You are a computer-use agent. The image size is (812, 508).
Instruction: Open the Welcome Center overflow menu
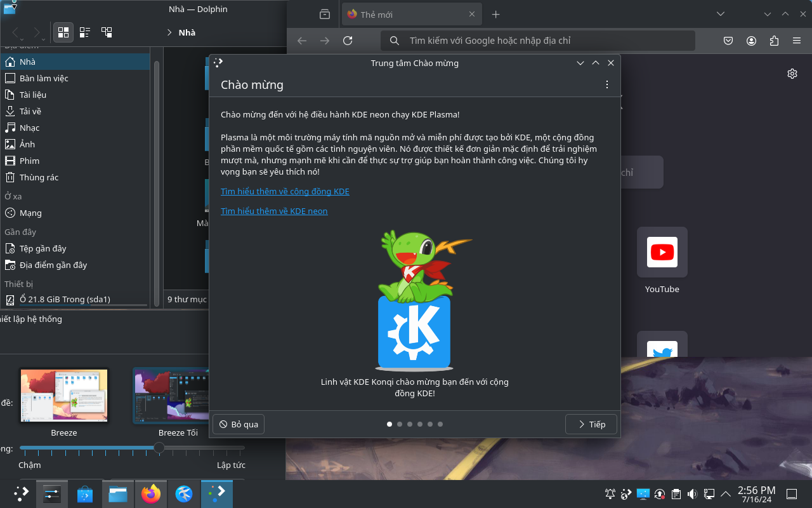[x=606, y=84]
